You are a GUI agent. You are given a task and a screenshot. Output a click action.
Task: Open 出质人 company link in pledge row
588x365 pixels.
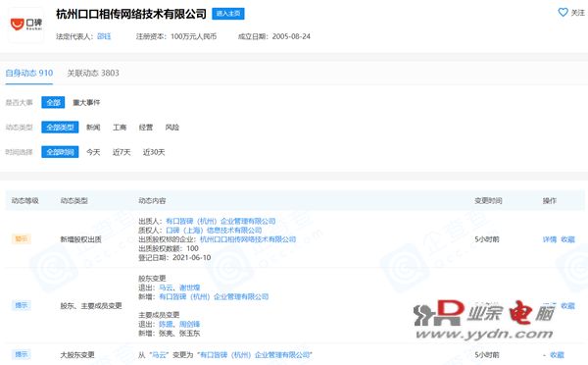(220, 221)
